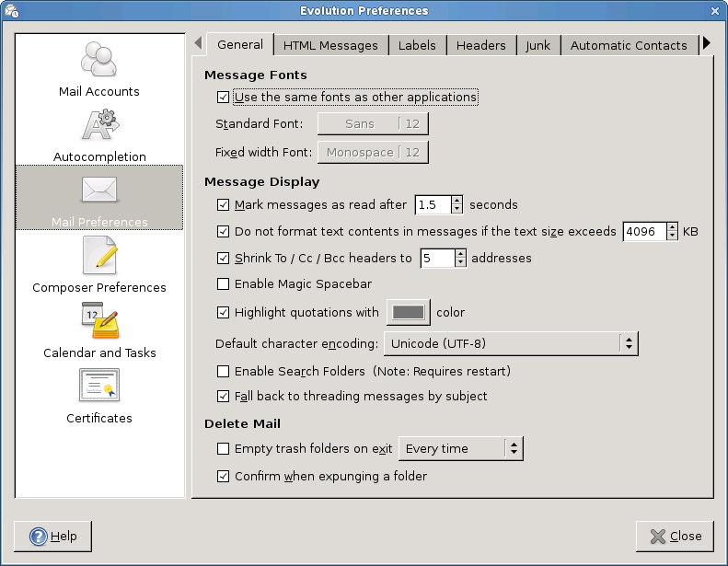Close the preferences window with title bar X
The height and width of the screenshot is (566, 728).
(715, 11)
